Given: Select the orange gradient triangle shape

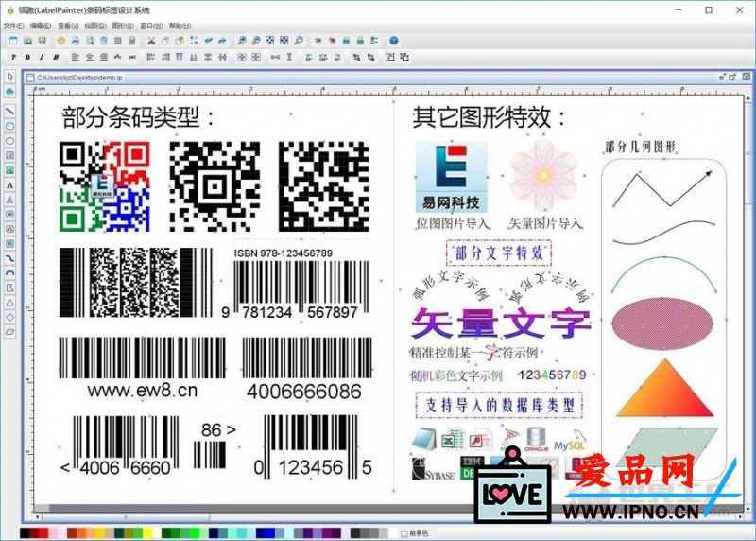Looking at the screenshot, I should pos(665,388).
